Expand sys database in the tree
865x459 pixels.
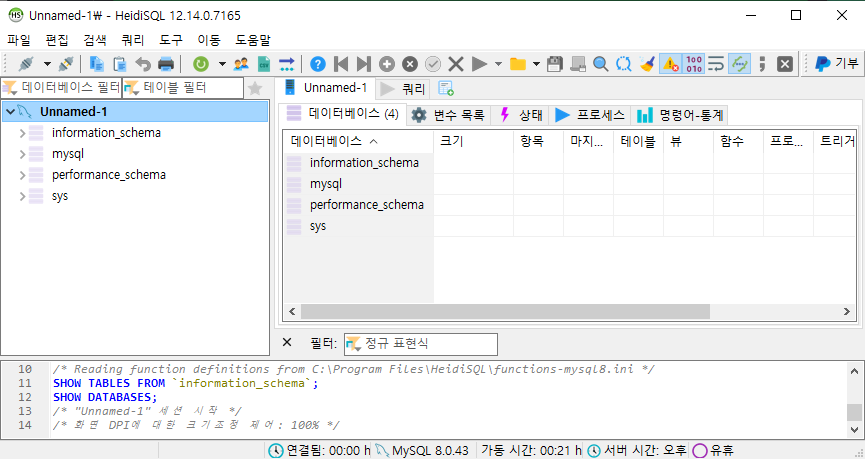(x=23, y=196)
